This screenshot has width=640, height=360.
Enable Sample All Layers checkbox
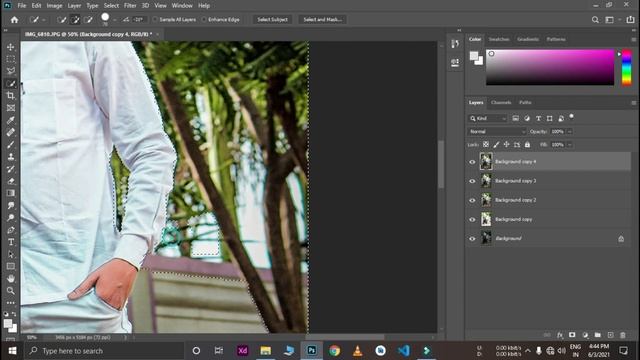coord(155,20)
